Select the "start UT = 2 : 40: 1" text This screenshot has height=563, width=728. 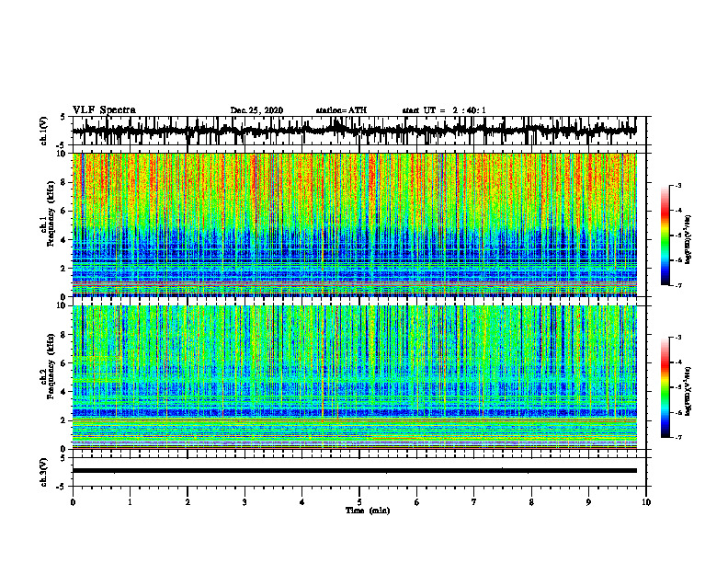[444, 110]
